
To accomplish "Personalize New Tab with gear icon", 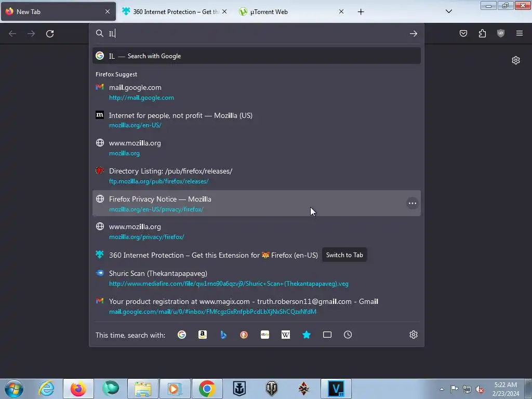I will [x=516, y=60].
